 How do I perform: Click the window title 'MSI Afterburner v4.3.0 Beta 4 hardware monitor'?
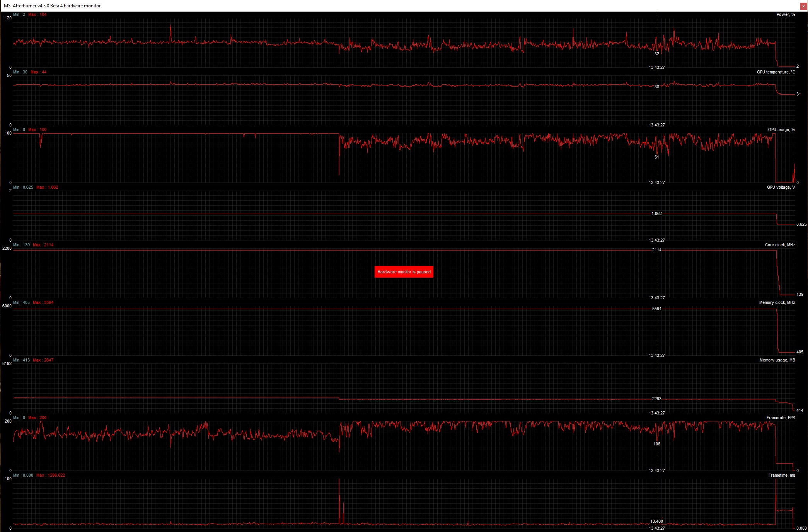pyautogui.click(x=52, y=6)
